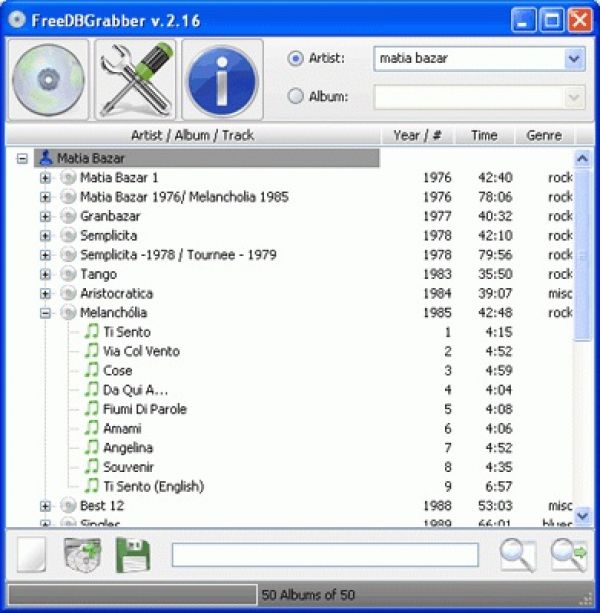The height and width of the screenshot is (613, 600).
Task: Click the 1984 year value for Aristocratica
Action: point(437,293)
